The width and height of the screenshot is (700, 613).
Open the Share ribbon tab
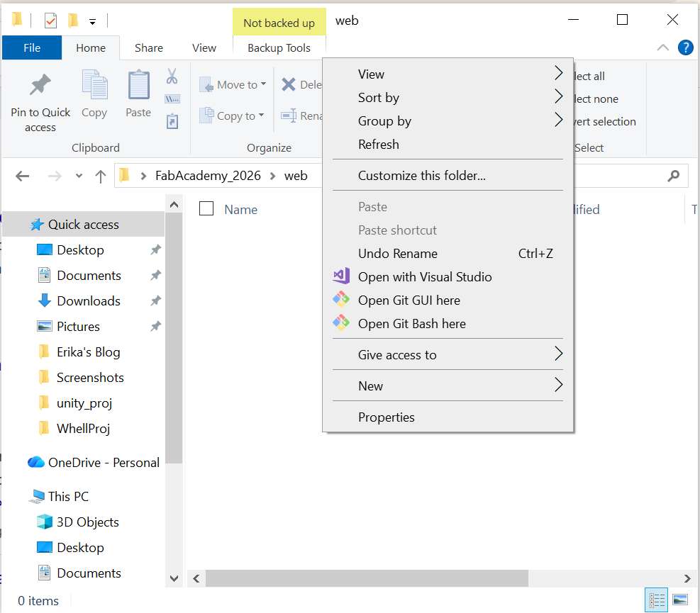point(149,48)
